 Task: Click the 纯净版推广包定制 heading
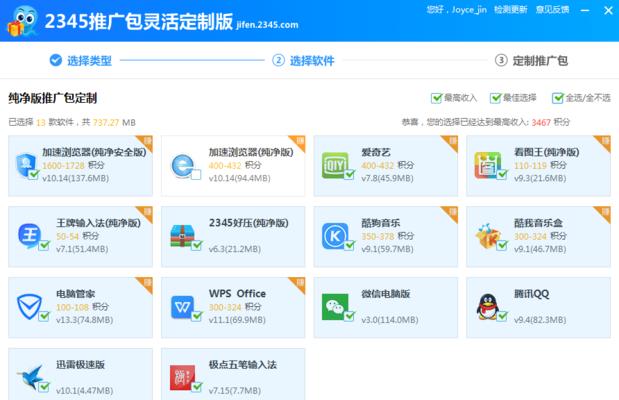pyautogui.click(x=53, y=98)
